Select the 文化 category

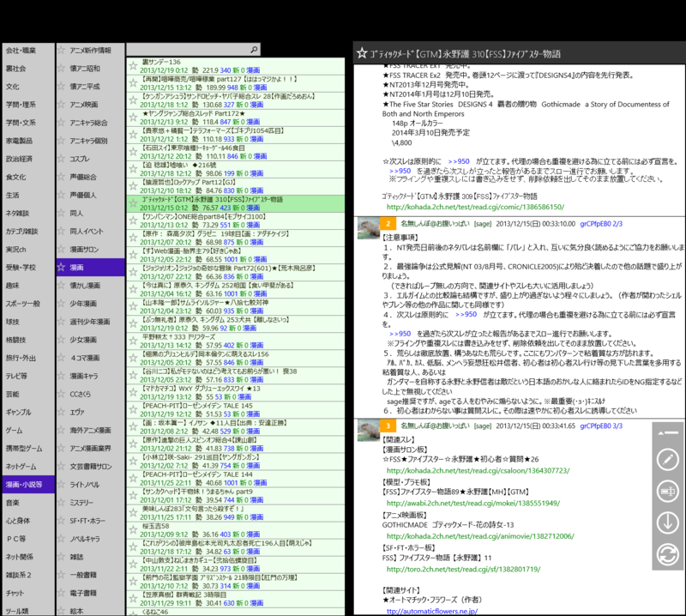click(x=28, y=87)
